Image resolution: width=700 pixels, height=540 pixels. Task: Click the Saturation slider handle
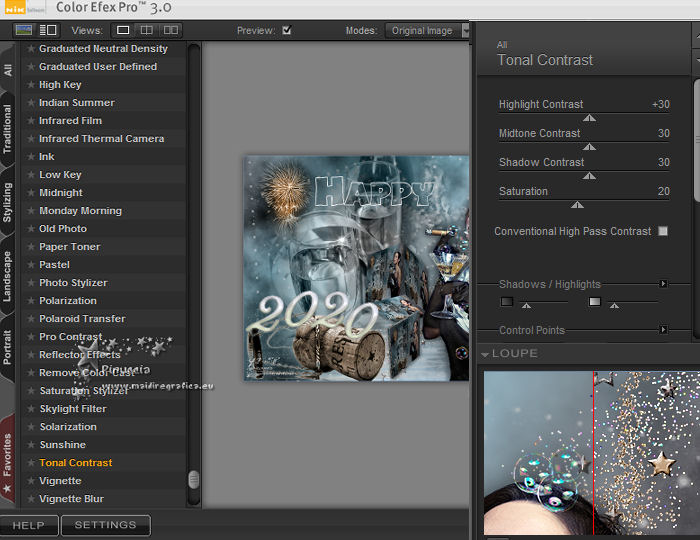click(x=577, y=205)
